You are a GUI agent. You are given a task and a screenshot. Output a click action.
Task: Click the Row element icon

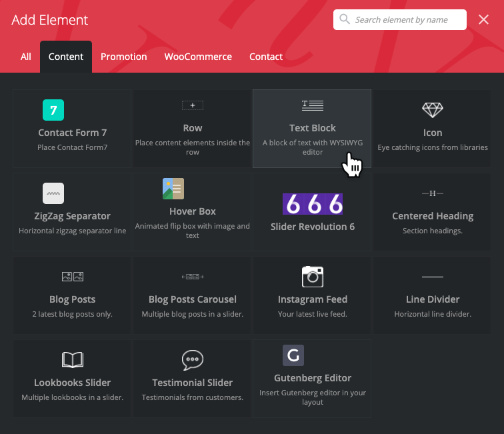pos(193,105)
